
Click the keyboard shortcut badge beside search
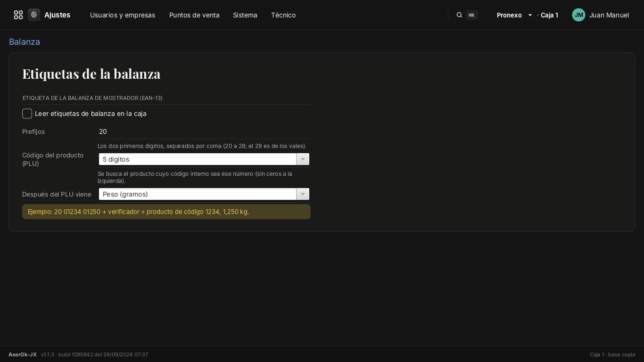pyautogui.click(x=471, y=15)
